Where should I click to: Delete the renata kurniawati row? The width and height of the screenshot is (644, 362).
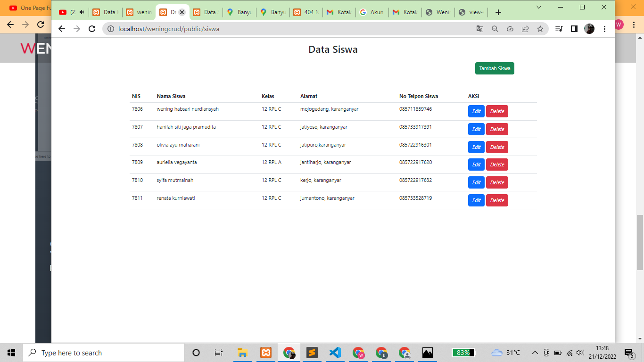coord(497,200)
